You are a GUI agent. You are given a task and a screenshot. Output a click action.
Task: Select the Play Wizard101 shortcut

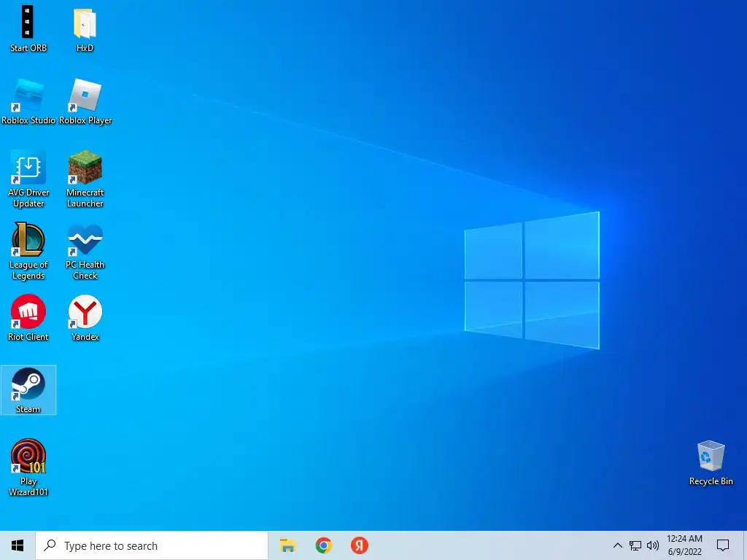(28, 467)
